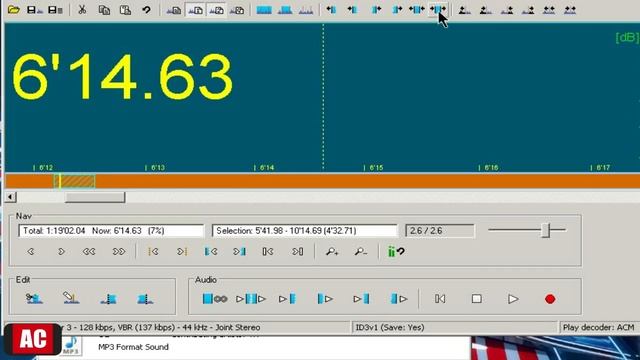This screenshot has width=640, height=360.
Task: Undo last action with curved arrow icon
Action: pos(146,9)
